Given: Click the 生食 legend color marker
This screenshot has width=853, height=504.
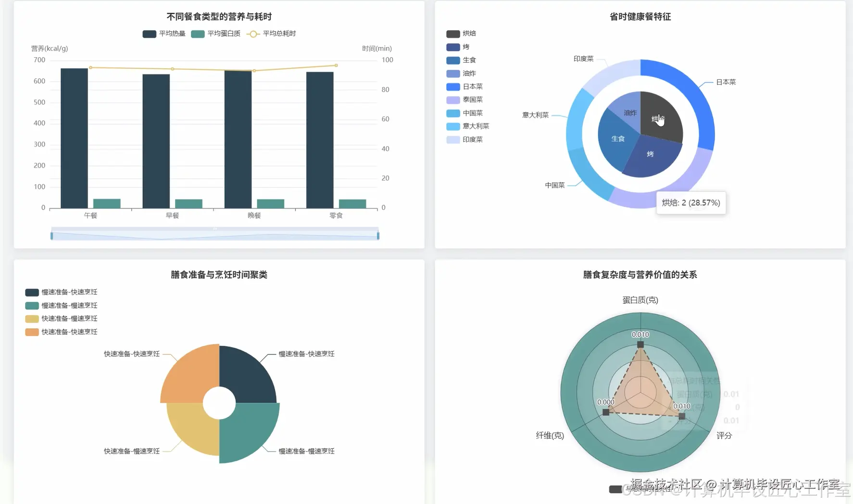Looking at the screenshot, I should pos(452,60).
